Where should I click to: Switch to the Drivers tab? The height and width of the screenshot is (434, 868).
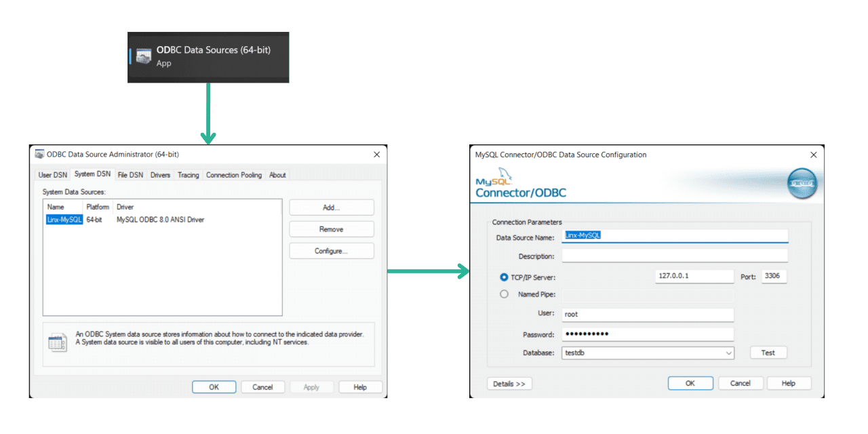(x=160, y=174)
